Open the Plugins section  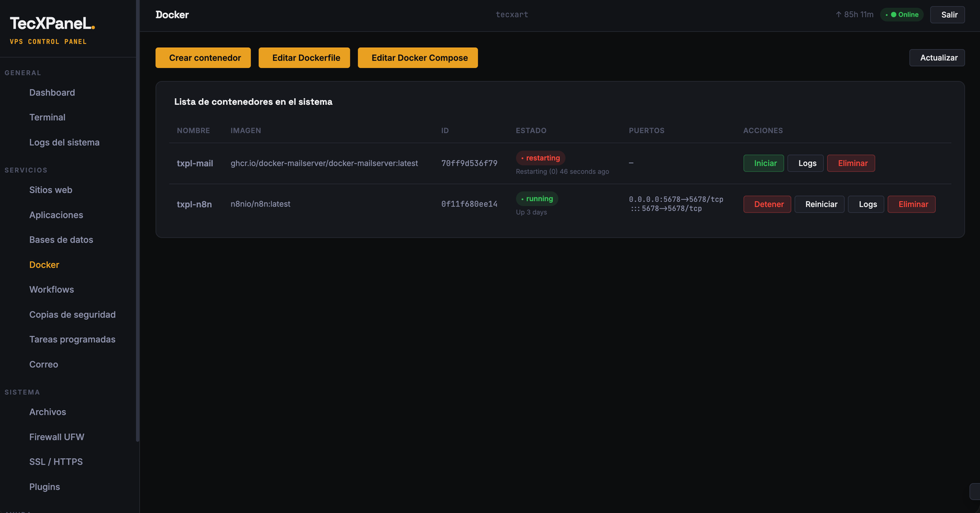[x=45, y=487]
